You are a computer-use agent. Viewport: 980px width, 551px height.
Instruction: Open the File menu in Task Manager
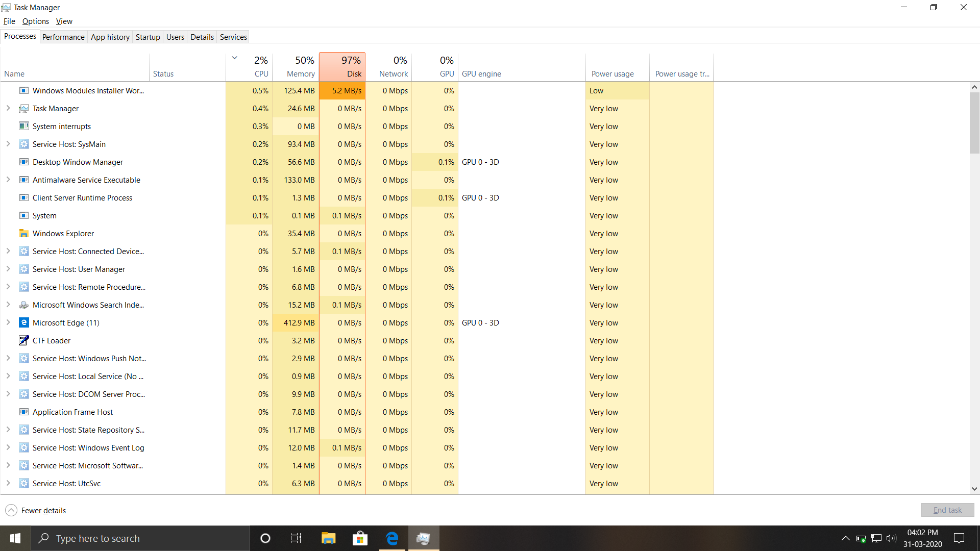click(x=9, y=21)
